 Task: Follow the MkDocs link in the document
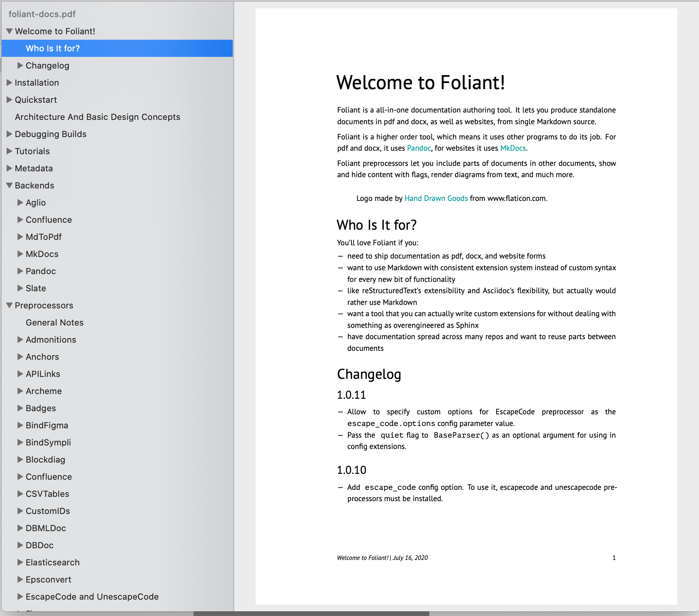point(513,148)
